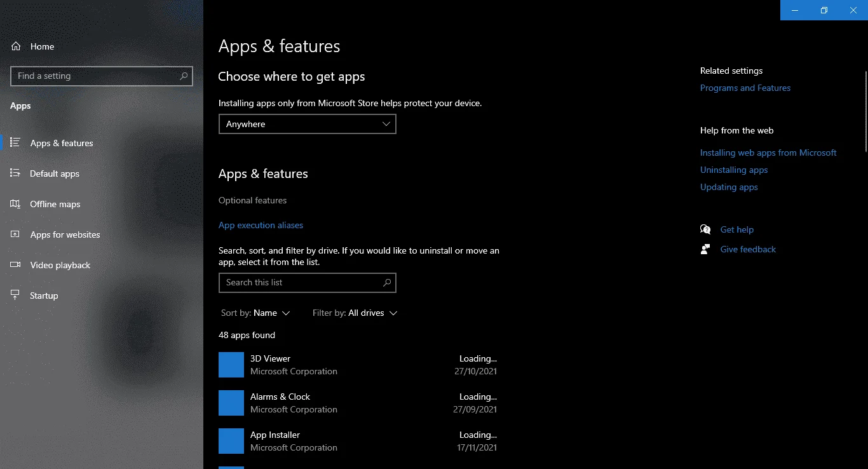Image resolution: width=868 pixels, height=469 pixels.
Task: Open Apps for websites page
Action: (65, 234)
